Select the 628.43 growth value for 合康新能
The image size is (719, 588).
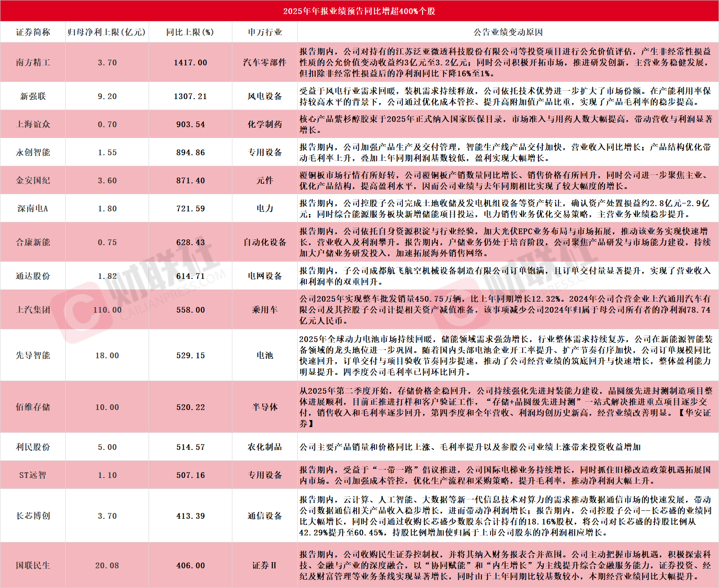190,242
